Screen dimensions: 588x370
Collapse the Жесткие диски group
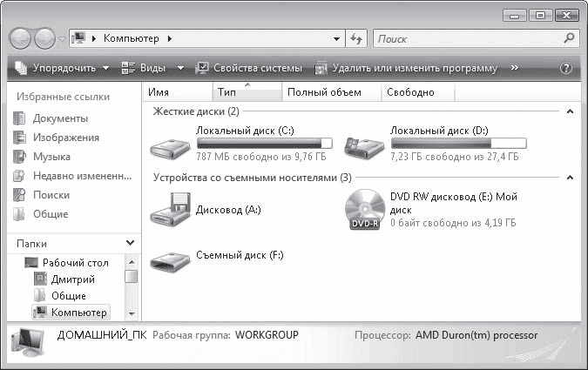point(570,111)
